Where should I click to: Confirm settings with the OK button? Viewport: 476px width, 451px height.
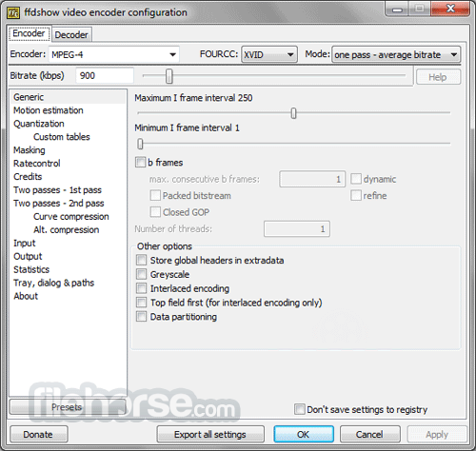pyautogui.click(x=304, y=434)
